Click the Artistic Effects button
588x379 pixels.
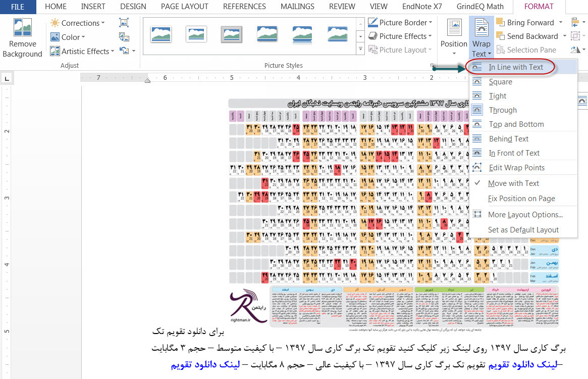[80, 51]
